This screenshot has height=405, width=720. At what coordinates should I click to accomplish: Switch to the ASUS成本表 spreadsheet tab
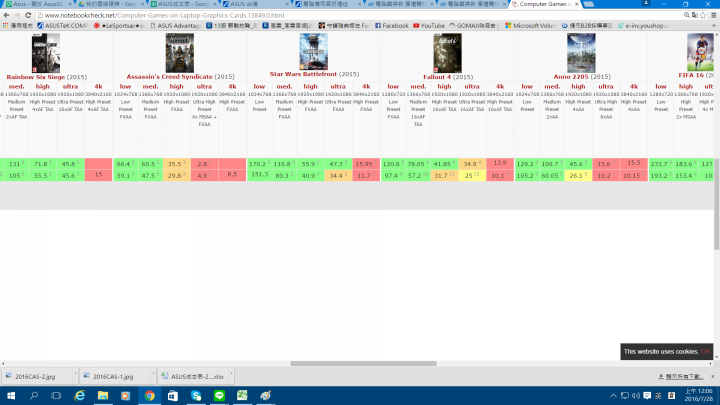pos(182,4)
